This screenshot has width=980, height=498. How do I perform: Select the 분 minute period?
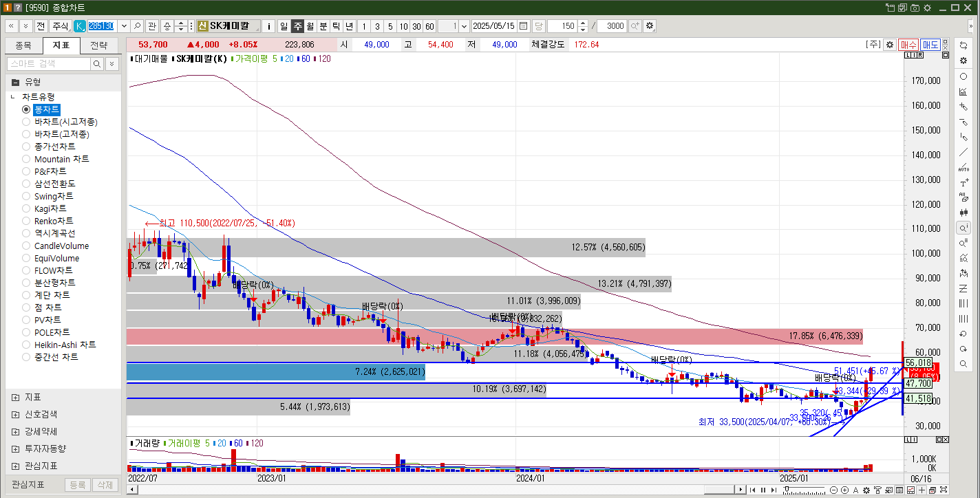[323, 26]
